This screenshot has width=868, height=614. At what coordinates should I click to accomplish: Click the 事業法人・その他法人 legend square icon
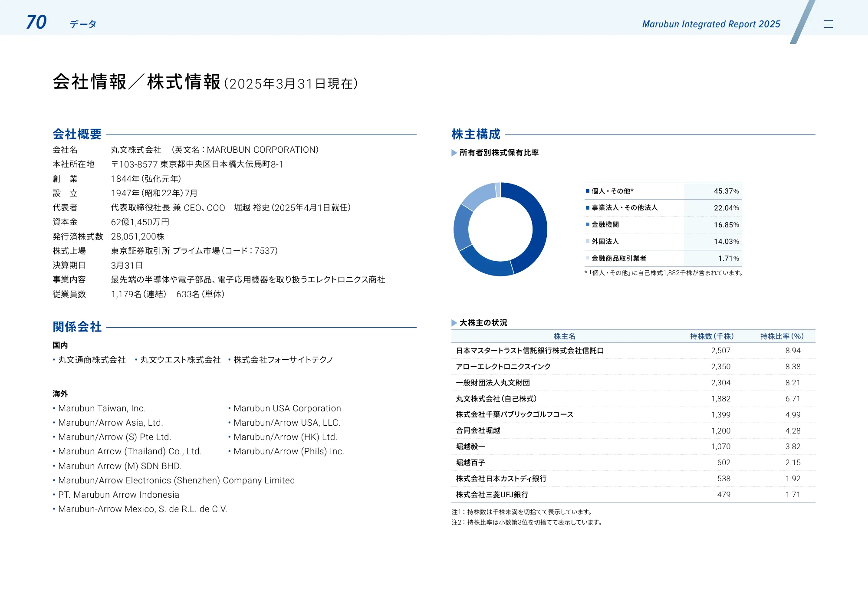coord(589,207)
